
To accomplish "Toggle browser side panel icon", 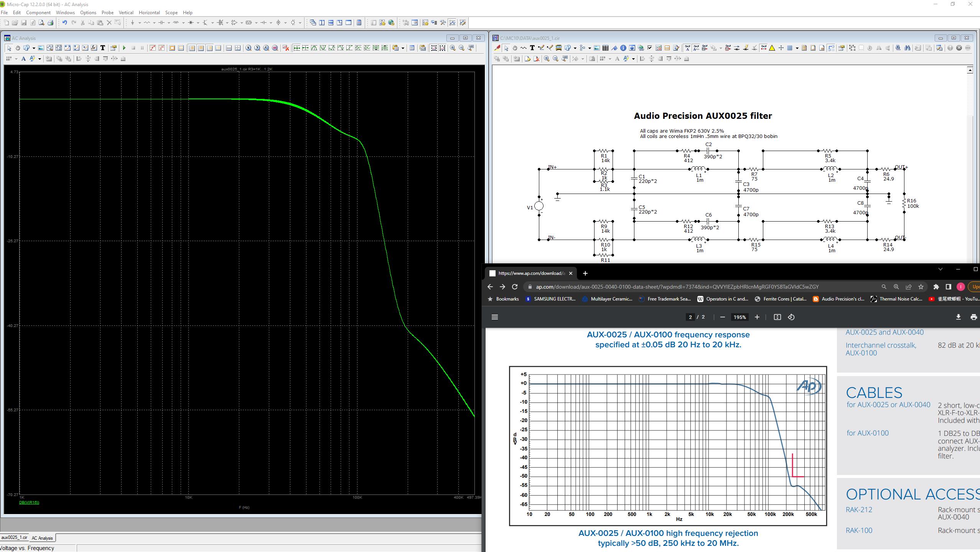I will [949, 287].
